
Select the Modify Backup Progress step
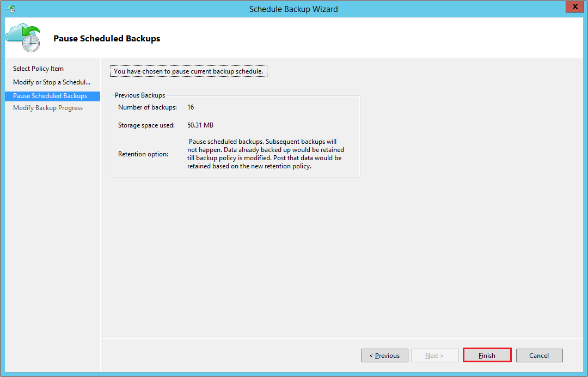coord(48,107)
